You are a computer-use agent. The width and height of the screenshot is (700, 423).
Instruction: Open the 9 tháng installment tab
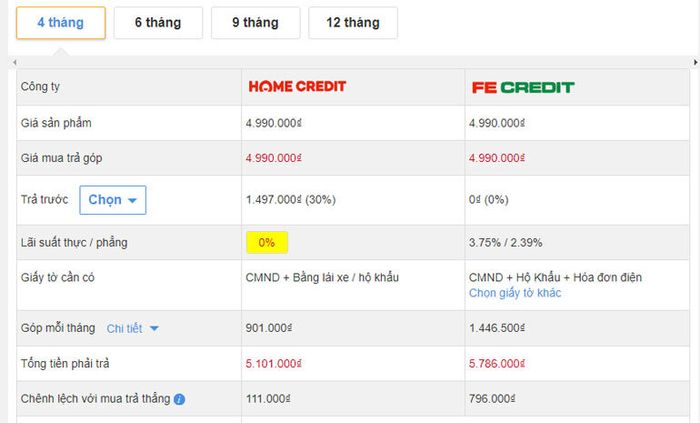[x=255, y=23]
